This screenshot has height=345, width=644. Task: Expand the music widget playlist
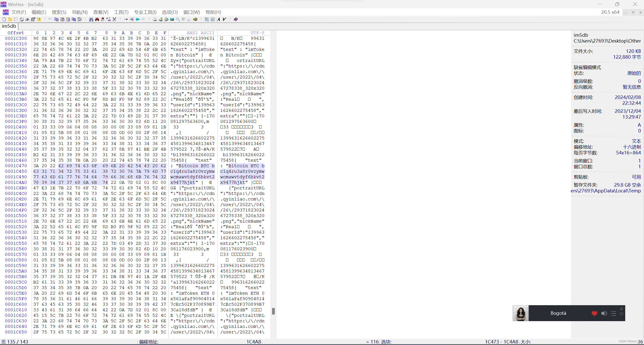614,313
